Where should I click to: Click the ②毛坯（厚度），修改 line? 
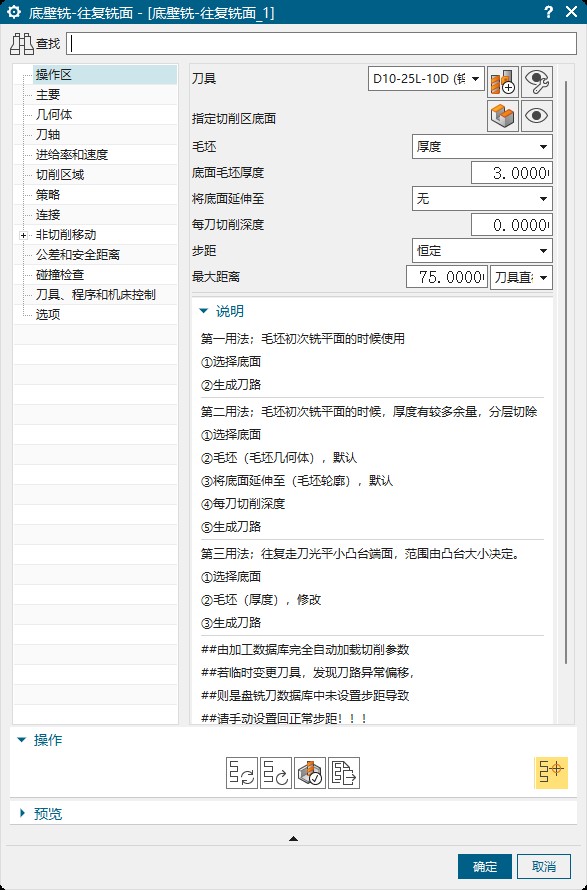click(x=261, y=599)
